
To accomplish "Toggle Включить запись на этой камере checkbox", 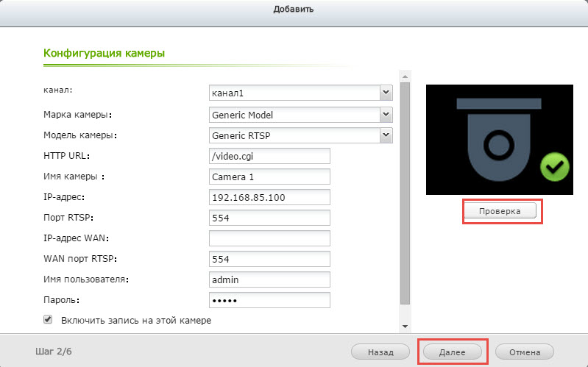I will tap(48, 319).
